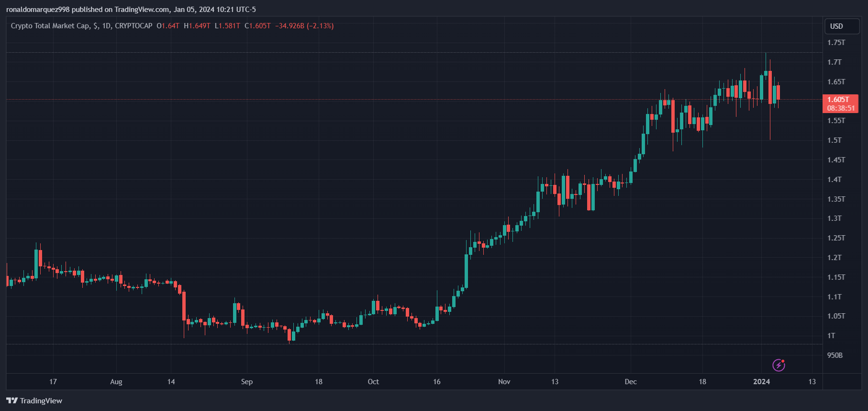Click the 08:38:51 bar countdown timer
Image resolution: width=868 pixels, height=411 pixels.
(841, 108)
